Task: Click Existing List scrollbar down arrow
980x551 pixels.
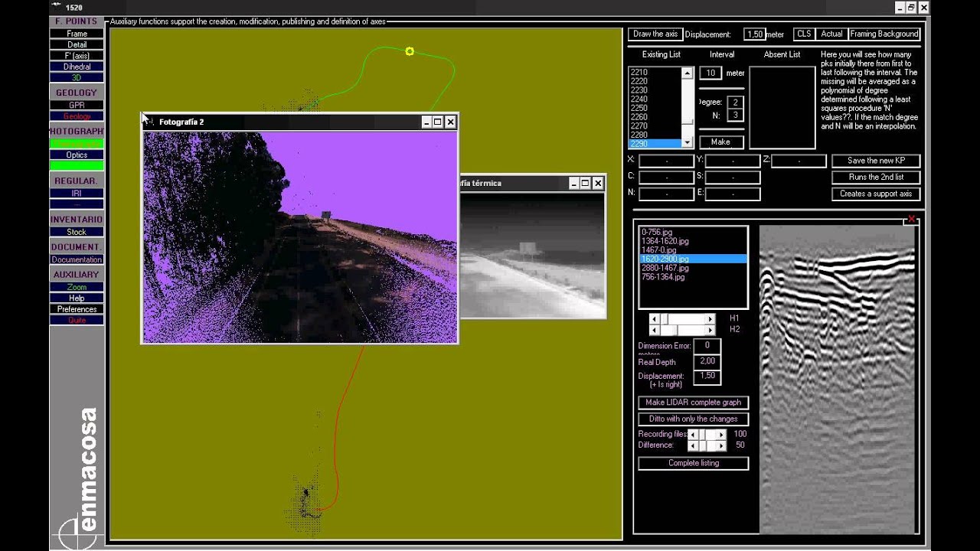Action: [687, 142]
